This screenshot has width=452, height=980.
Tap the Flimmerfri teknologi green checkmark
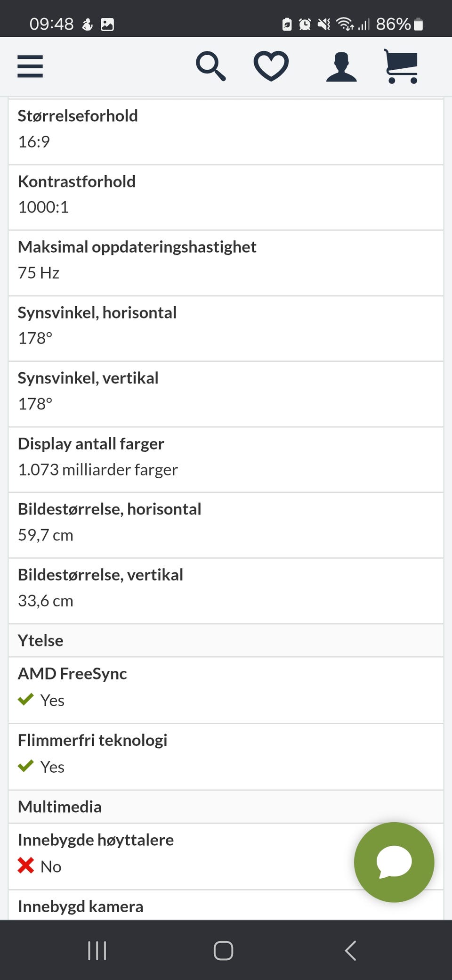26,766
